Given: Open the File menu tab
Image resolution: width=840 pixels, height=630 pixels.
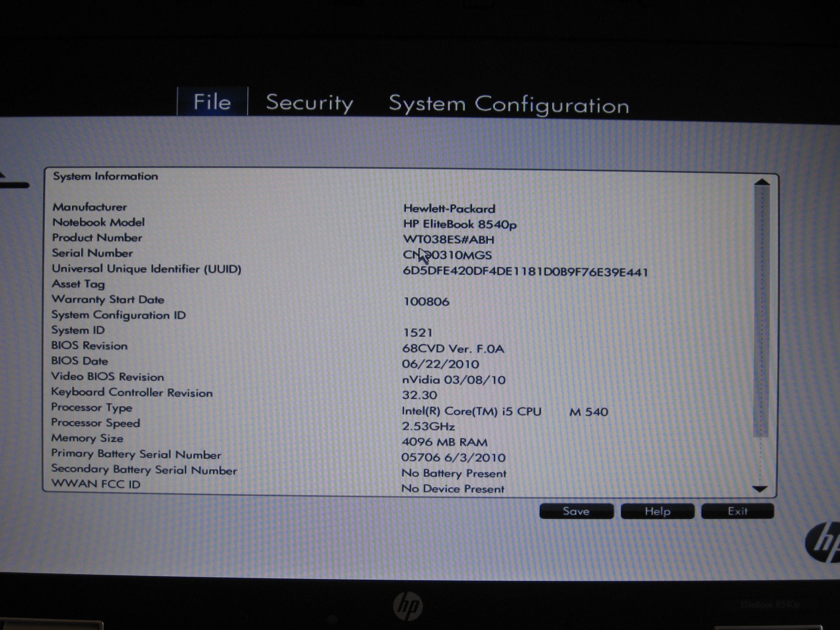Looking at the screenshot, I should [212, 102].
